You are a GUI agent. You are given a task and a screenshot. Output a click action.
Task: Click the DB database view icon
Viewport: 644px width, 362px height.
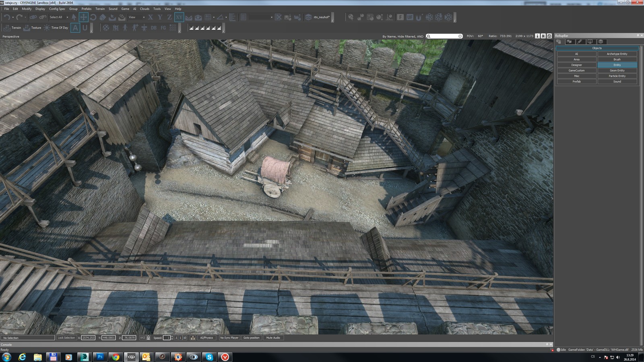pos(153,28)
